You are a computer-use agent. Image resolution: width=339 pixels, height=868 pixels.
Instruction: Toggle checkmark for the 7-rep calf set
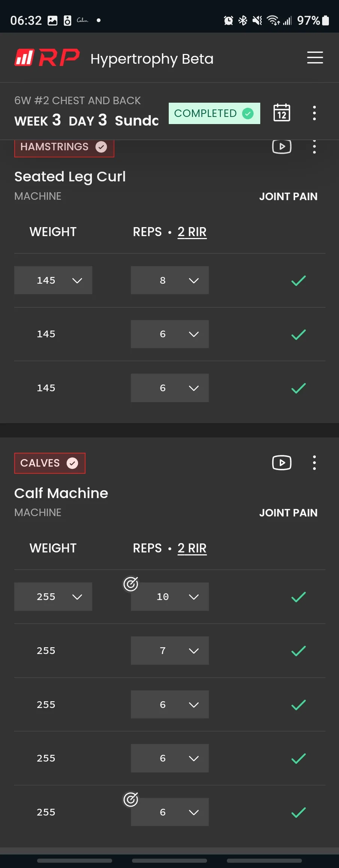click(298, 651)
